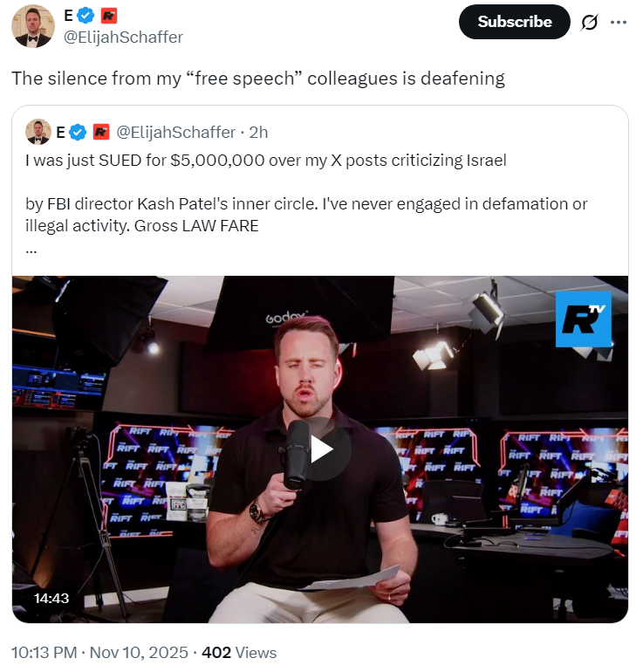The image size is (643, 672).
Task: Open the Grok slashed-circle icon
Action: click(x=590, y=23)
